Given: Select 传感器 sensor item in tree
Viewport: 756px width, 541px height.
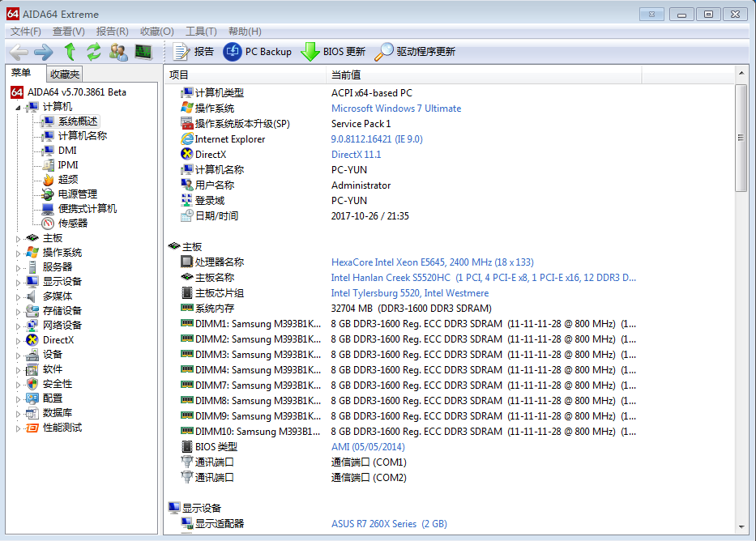Looking at the screenshot, I should (x=72, y=223).
